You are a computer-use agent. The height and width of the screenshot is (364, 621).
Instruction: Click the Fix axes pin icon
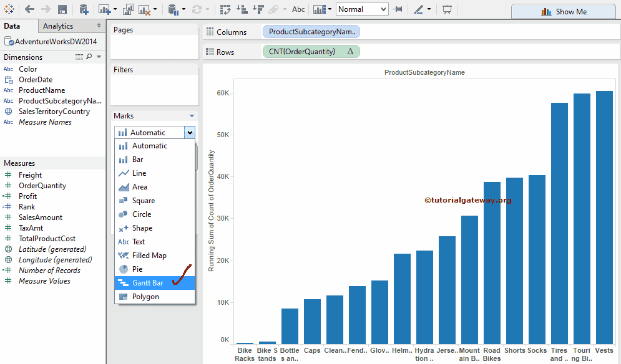pos(398,9)
